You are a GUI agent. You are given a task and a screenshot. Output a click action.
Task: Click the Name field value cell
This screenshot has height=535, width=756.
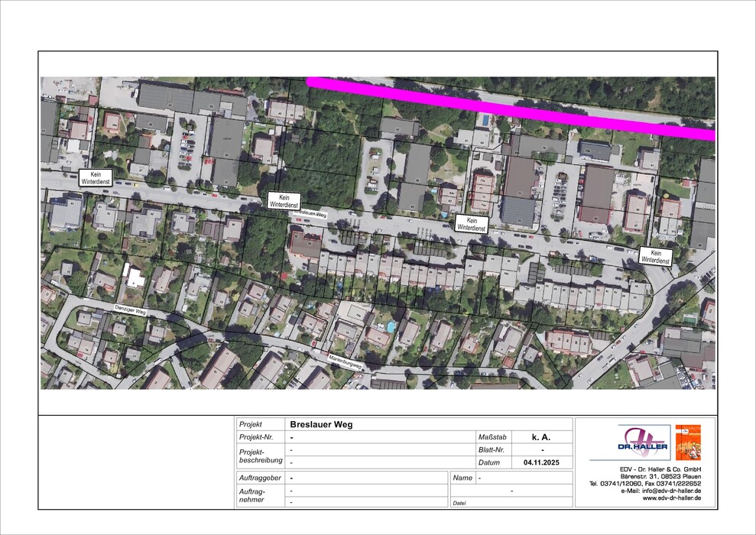tap(523, 478)
